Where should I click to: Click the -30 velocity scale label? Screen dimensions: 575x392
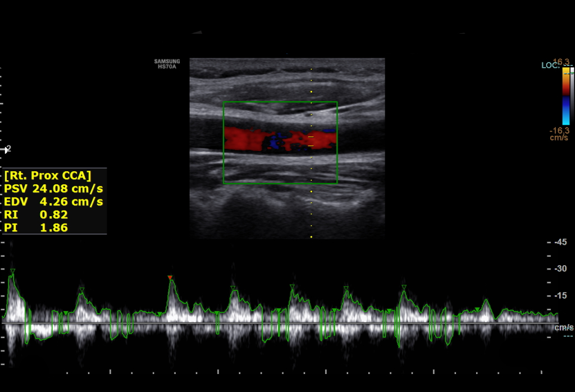pos(560,268)
